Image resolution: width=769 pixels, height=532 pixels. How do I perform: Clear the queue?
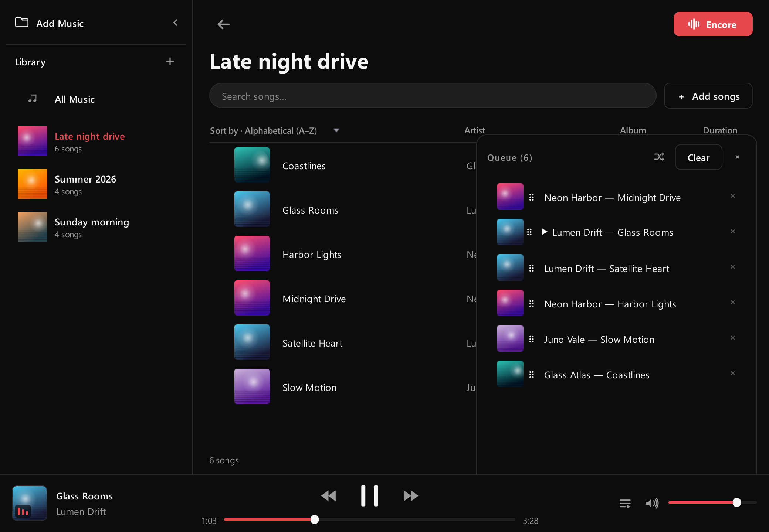tap(698, 157)
